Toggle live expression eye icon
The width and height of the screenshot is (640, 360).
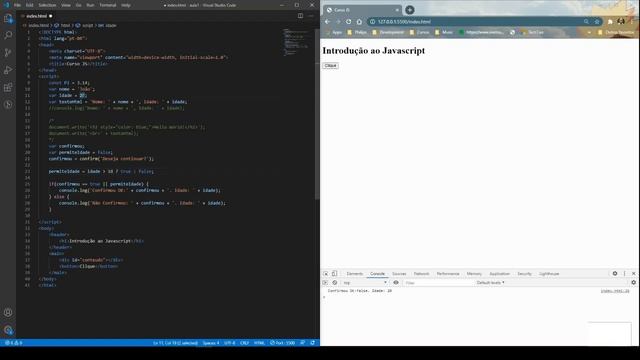[x=396, y=282]
